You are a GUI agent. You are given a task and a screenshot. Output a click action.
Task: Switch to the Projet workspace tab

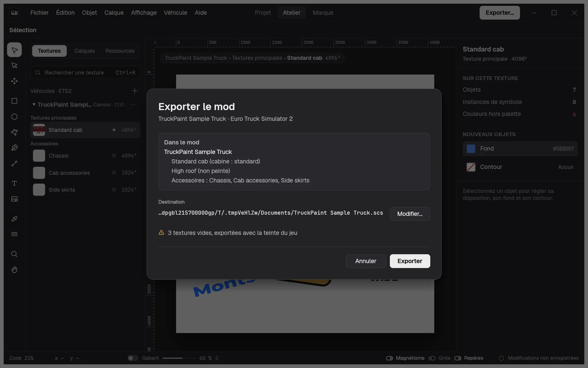point(263,13)
